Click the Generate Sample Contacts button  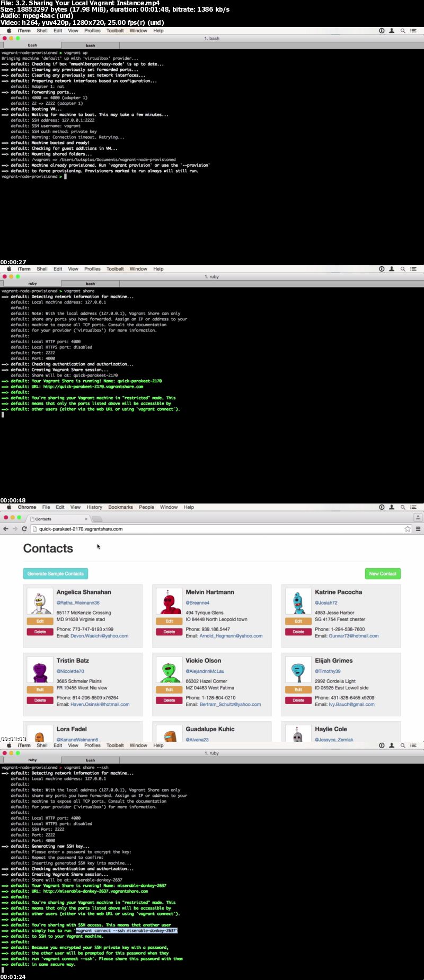(x=56, y=573)
